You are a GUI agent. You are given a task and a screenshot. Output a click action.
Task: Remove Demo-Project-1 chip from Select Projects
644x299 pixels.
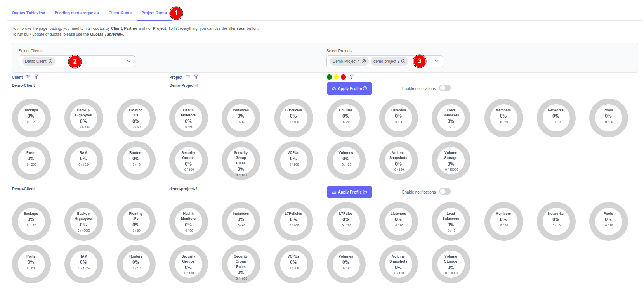tap(364, 61)
